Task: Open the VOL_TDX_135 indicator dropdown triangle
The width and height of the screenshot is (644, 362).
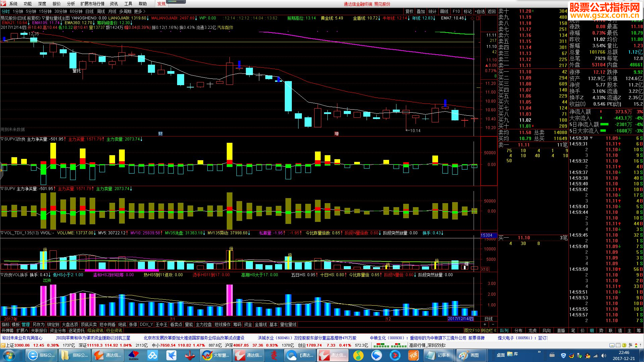Action: point(2,233)
